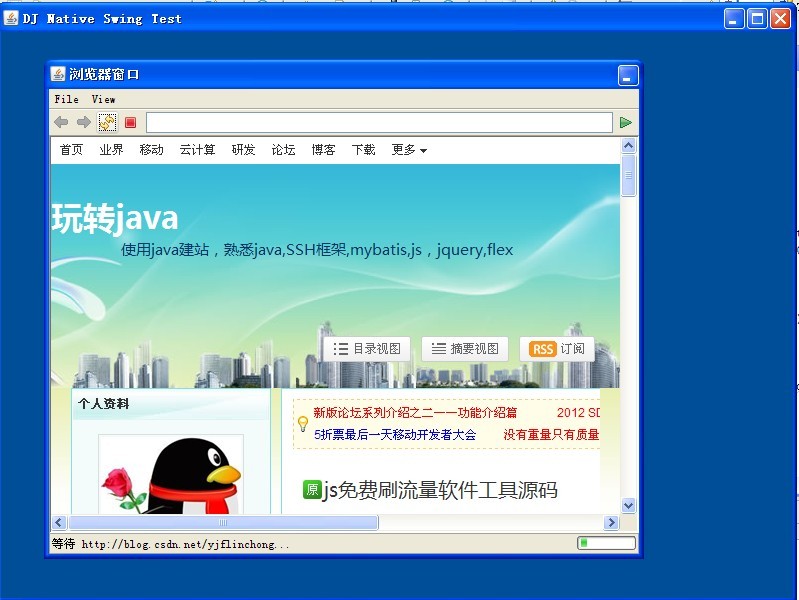Image resolution: width=799 pixels, height=600 pixels.
Task: Select 云计算 in site navigation
Action: pyautogui.click(x=197, y=149)
